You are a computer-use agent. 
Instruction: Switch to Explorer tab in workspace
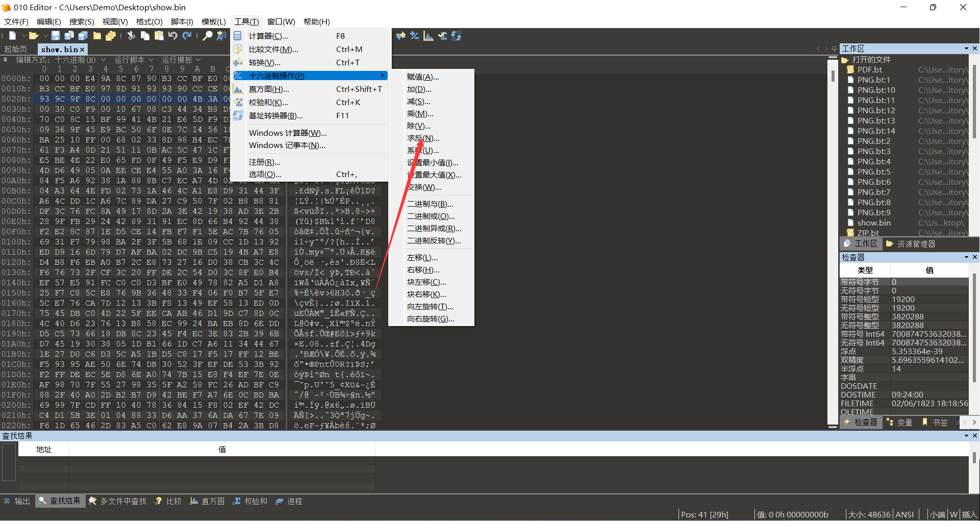click(911, 244)
